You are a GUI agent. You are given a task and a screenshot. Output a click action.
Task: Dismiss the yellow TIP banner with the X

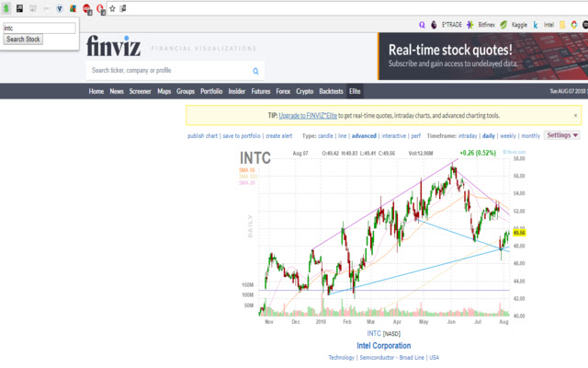[575, 116]
